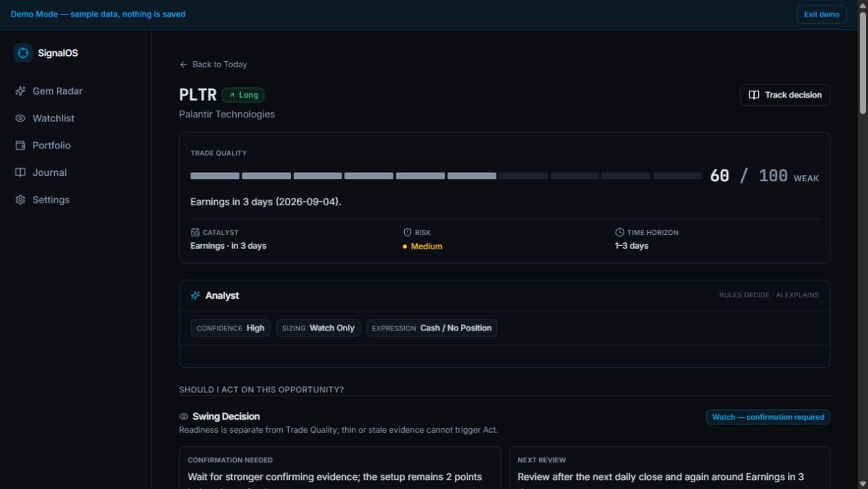Click the Next Review card
868x489 pixels.
(x=670, y=468)
